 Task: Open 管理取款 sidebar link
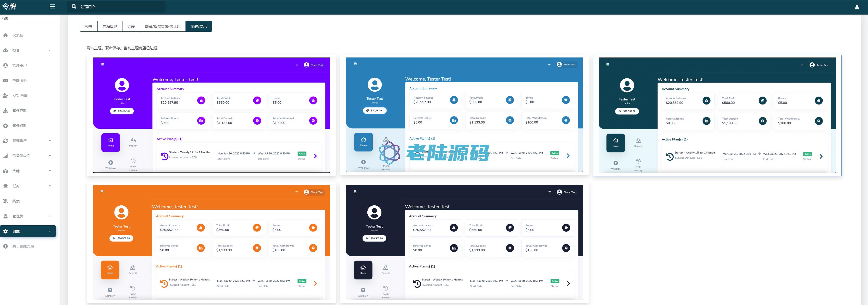(x=20, y=125)
